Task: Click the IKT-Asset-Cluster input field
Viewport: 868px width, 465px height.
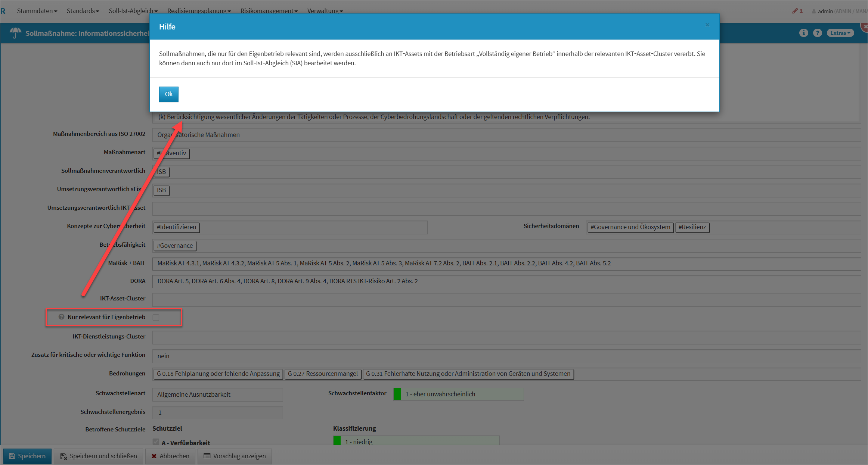Action: pos(506,299)
